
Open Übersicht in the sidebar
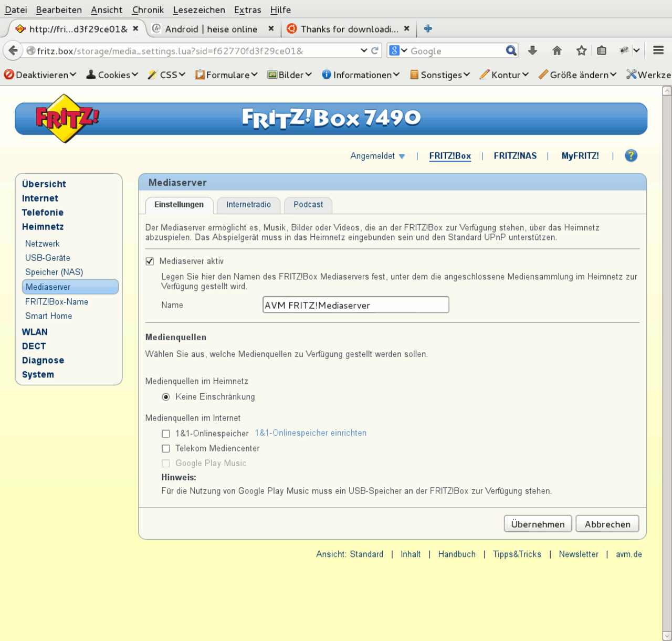tap(44, 184)
